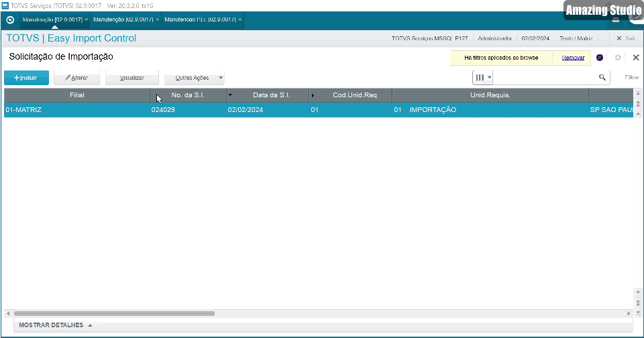
Task: Click the down arrow beside Data da S.I. header
Action: pos(230,95)
